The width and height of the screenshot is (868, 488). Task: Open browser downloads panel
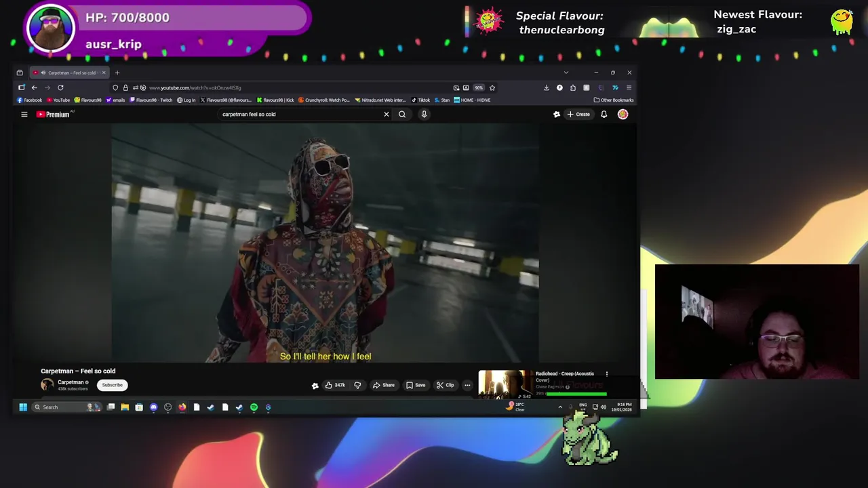point(546,87)
